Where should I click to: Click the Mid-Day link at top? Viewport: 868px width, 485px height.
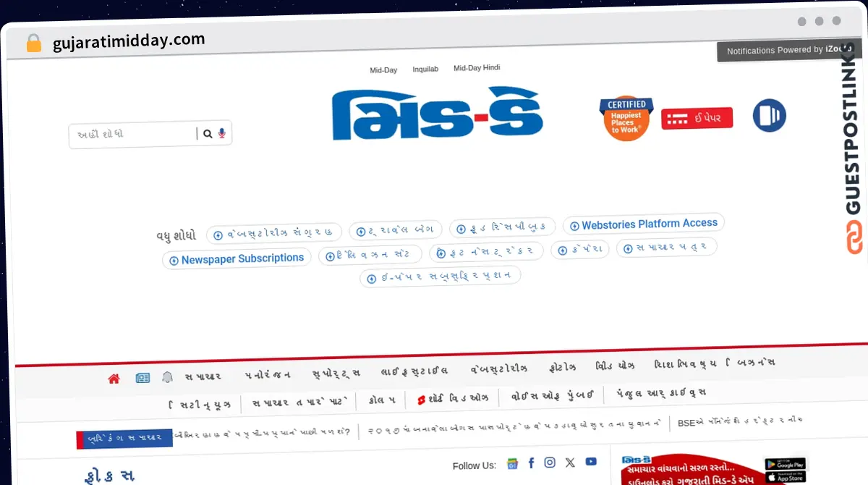pyautogui.click(x=383, y=70)
